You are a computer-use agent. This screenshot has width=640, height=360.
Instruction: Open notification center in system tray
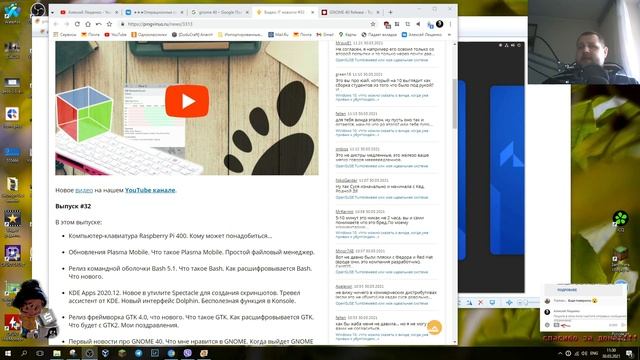pyautogui.click(x=630, y=353)
